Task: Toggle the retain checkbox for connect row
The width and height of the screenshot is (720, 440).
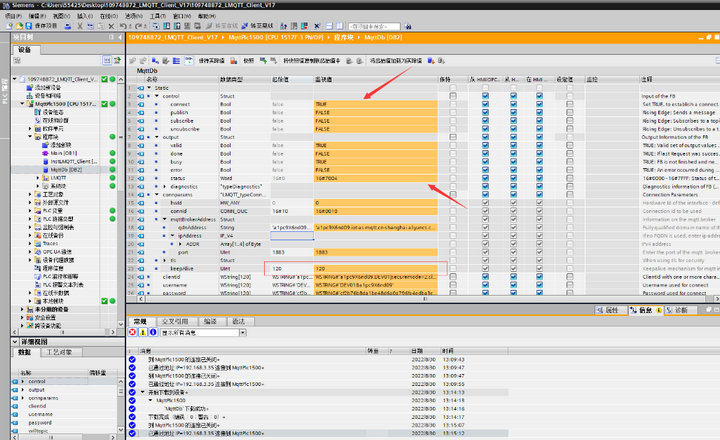Action: point(454,104)
